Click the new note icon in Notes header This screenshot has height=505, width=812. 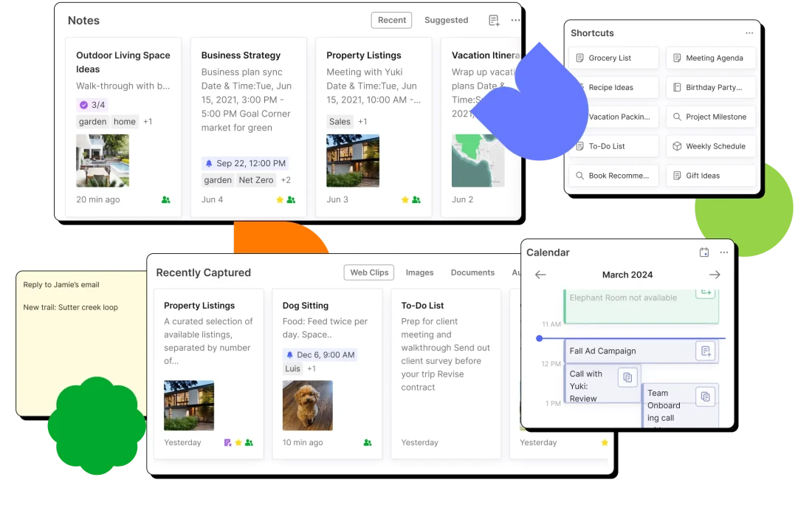pos(494,21)
